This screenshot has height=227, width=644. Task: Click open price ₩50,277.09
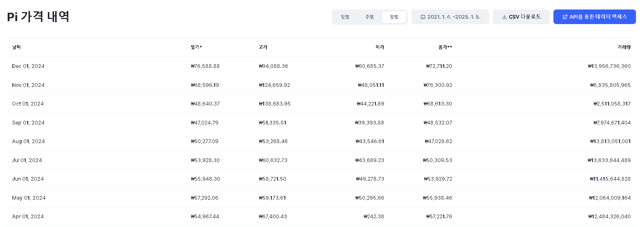coord(205,141)
